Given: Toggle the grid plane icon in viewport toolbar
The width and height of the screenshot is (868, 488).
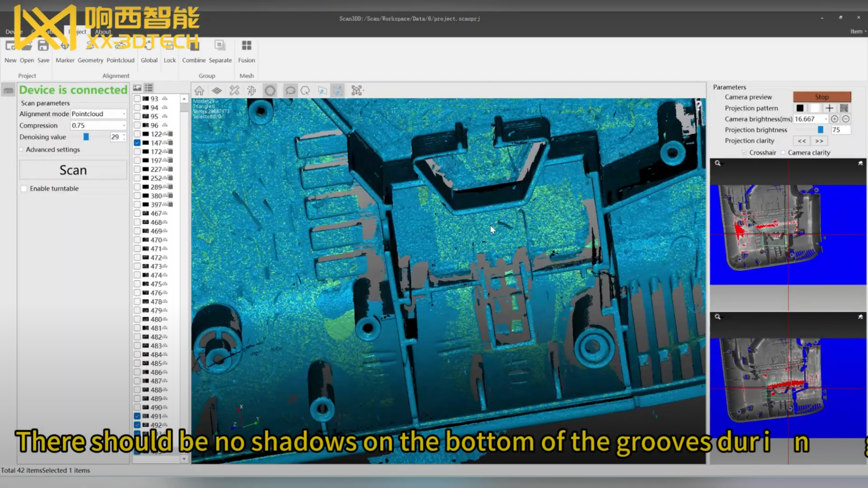Looking at the screenshot, I should pyautogui.click(x=217, y=90).
